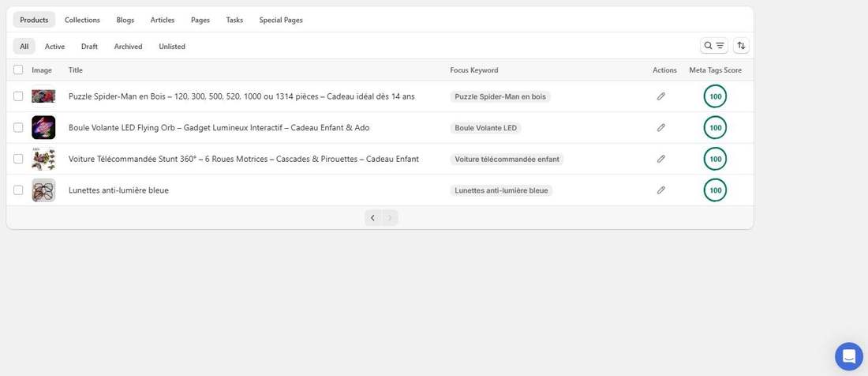The width and height of the screenshot is (868, 376).
Task: Filter by Unlisted status
Action: tap(172, 47)
